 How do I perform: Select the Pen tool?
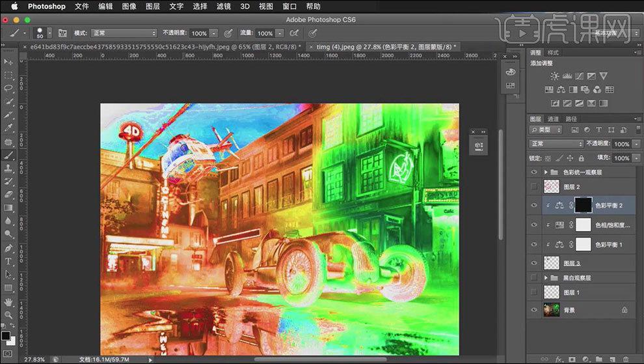click(x=8, y=248)
